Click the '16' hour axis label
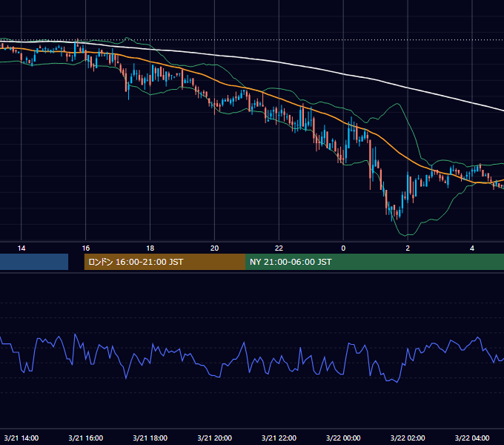This screenshot has height=445, width=504. 85,248
